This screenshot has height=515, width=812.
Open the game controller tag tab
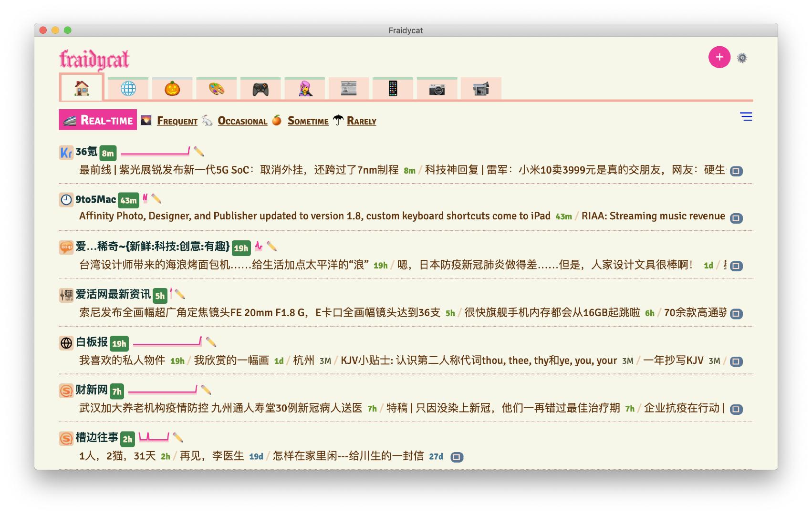260,89
